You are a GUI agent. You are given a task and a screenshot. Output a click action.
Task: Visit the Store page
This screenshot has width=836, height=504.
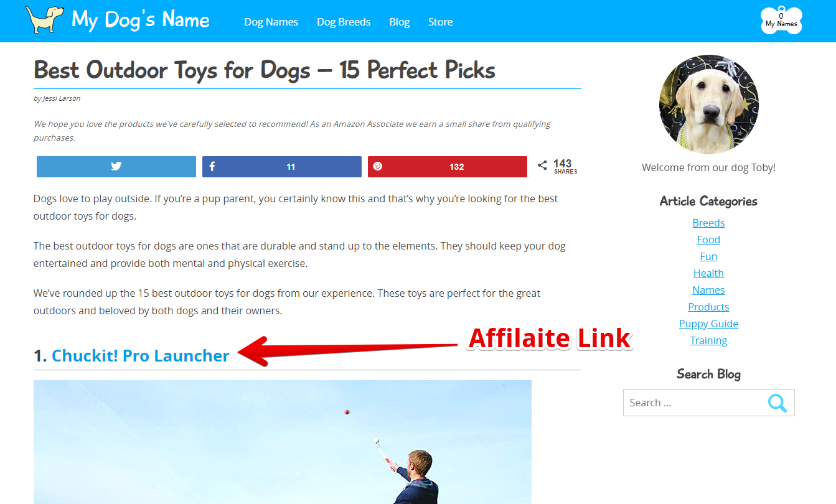(x=440, y=22)
